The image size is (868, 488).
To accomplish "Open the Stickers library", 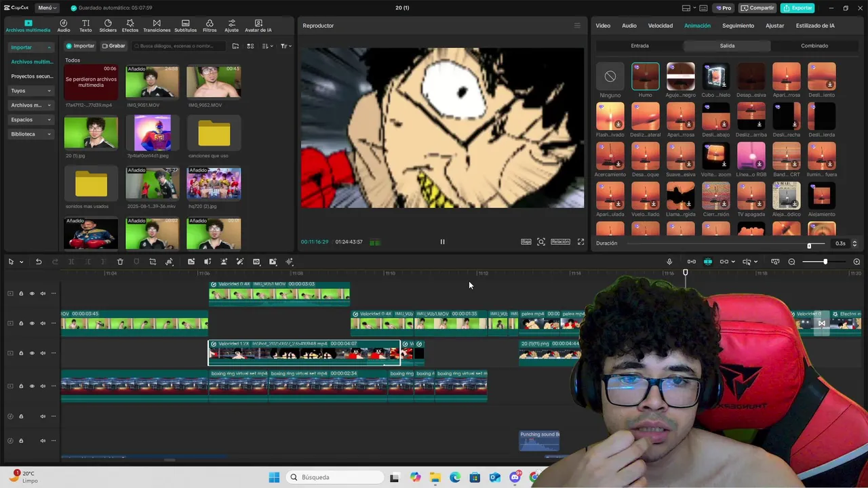I will [108, 26].
